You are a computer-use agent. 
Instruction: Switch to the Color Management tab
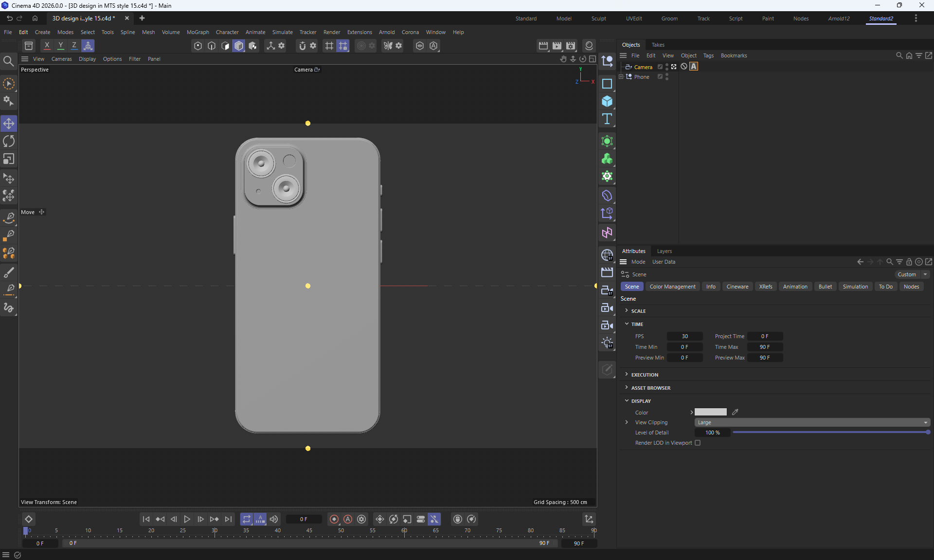coord(672,287)
